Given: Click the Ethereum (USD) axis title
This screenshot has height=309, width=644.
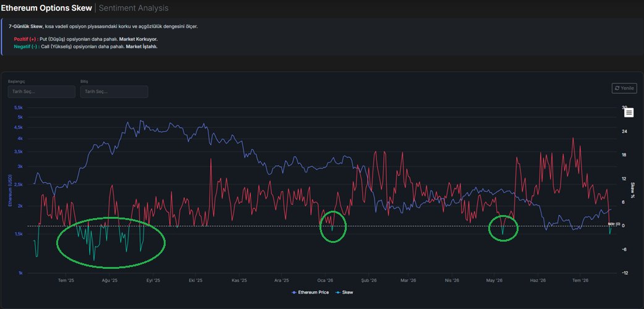Looking at the screenshot, I should 11,190.
